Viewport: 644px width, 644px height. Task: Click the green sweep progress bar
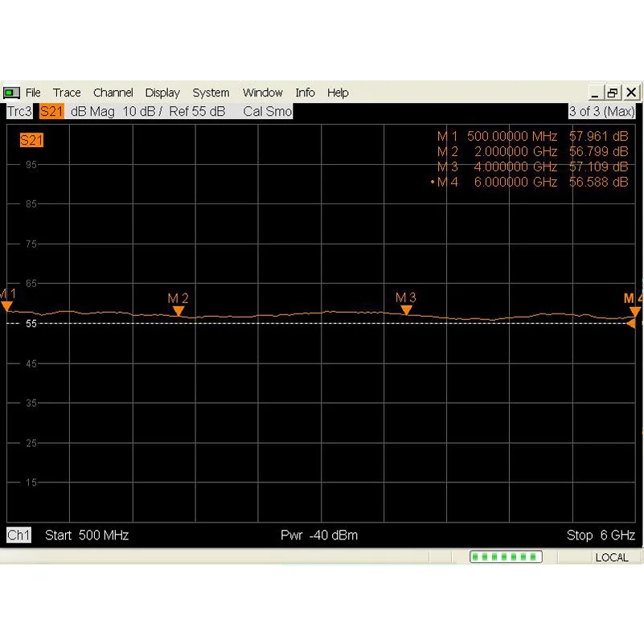506,557
